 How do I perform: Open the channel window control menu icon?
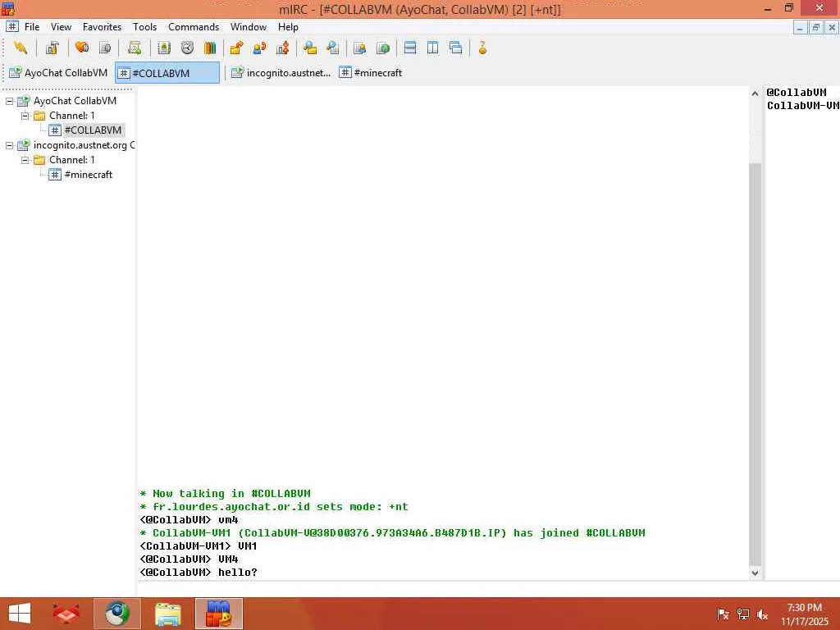click(x=12, y=26)
